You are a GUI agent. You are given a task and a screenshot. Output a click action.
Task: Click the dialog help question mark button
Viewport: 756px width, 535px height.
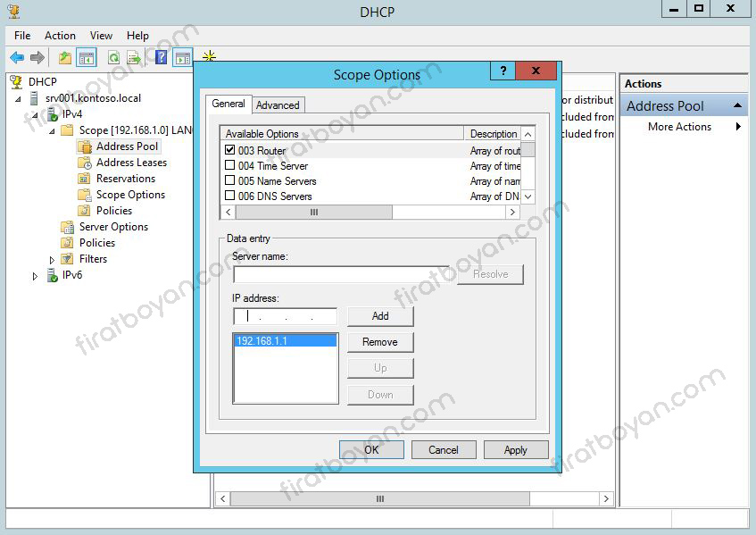click(x=503, y=71)
